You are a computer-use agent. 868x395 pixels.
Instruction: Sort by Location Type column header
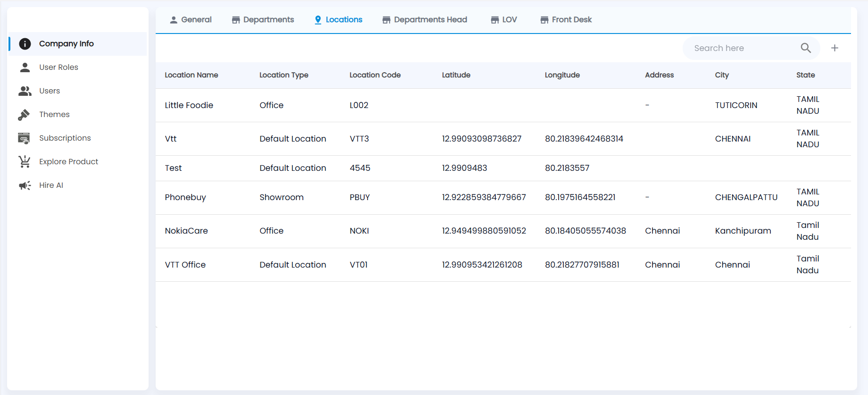click(284, 75)
